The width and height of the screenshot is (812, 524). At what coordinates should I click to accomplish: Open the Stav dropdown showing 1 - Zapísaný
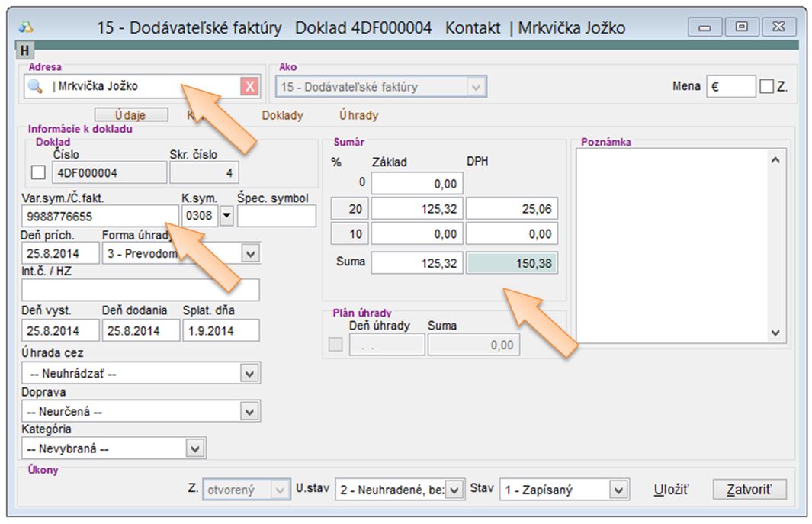click(618, 490)
